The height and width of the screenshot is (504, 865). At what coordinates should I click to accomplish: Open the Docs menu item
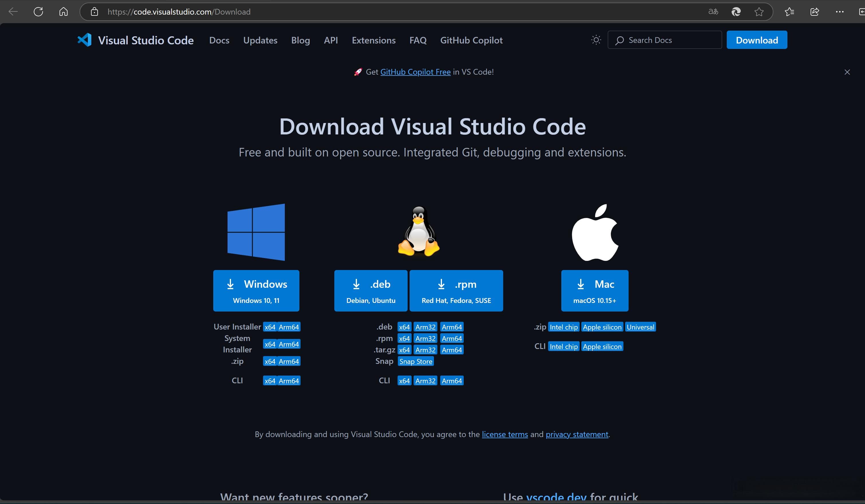click(219, 40)
